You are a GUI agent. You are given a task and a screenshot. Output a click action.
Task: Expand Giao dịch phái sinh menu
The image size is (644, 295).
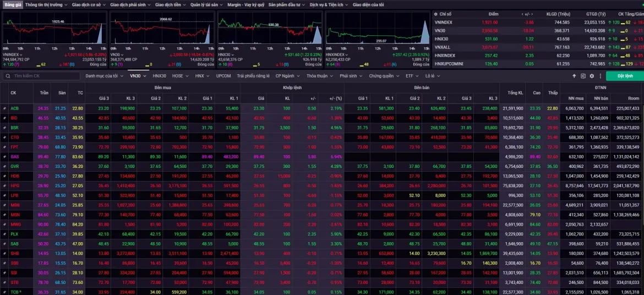click(131, 5)
